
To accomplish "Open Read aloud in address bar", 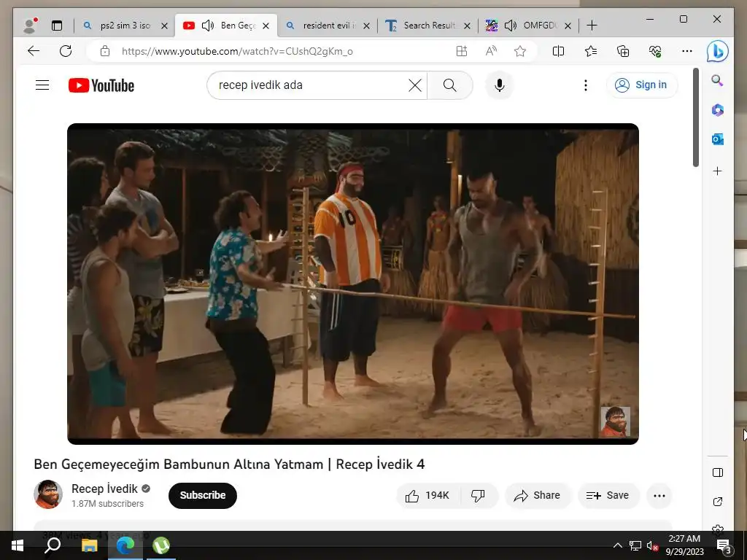I will tap(491, 51).
